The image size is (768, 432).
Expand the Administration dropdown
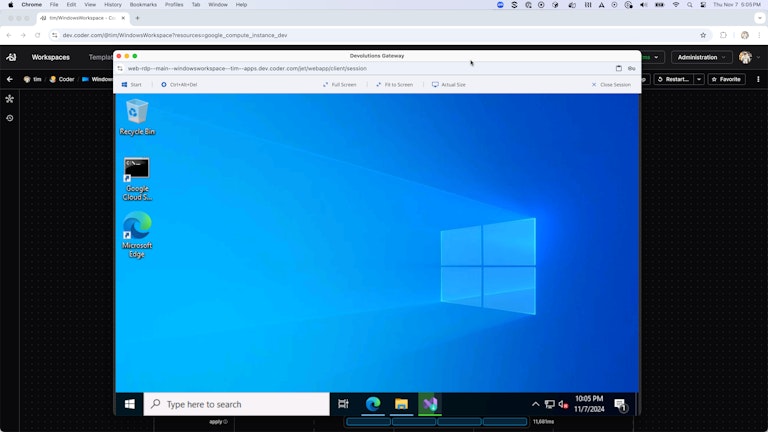[x=701, y=57]
